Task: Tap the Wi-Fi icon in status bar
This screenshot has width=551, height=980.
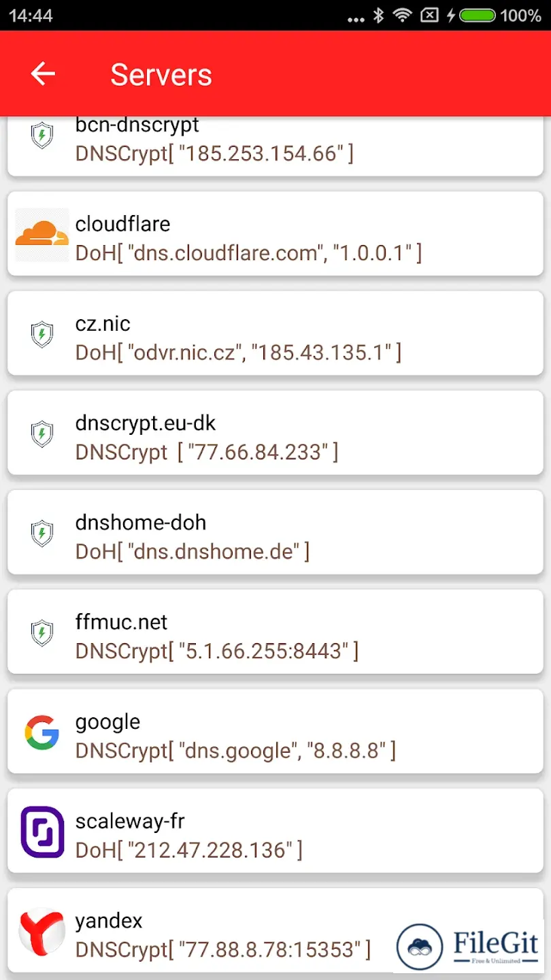Action: pyautogui.click(x=403, y=15)
